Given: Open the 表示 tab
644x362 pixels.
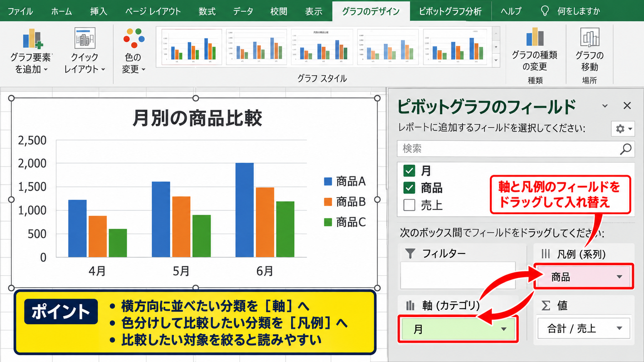Looking at the screenshot, I should tap(314, 11).
